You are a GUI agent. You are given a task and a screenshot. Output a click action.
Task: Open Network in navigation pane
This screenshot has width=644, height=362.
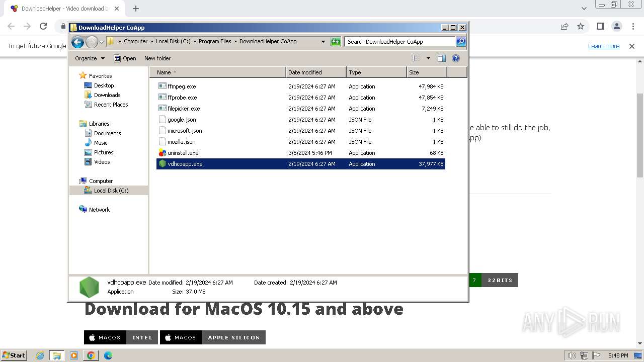[99, 210]
